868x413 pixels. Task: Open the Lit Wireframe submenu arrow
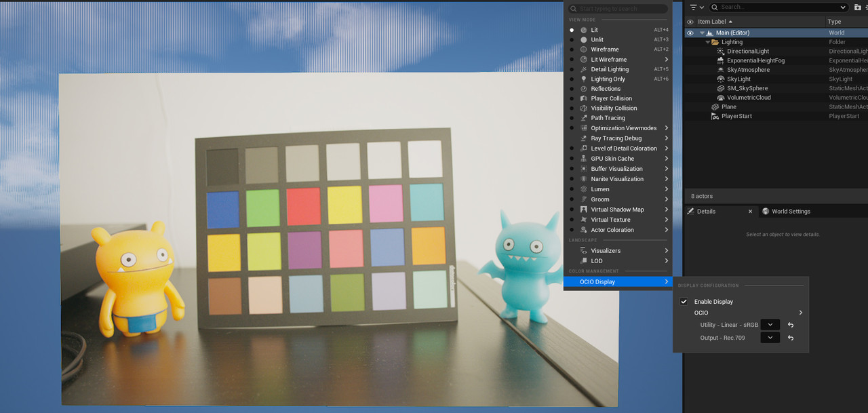[667, 60]
